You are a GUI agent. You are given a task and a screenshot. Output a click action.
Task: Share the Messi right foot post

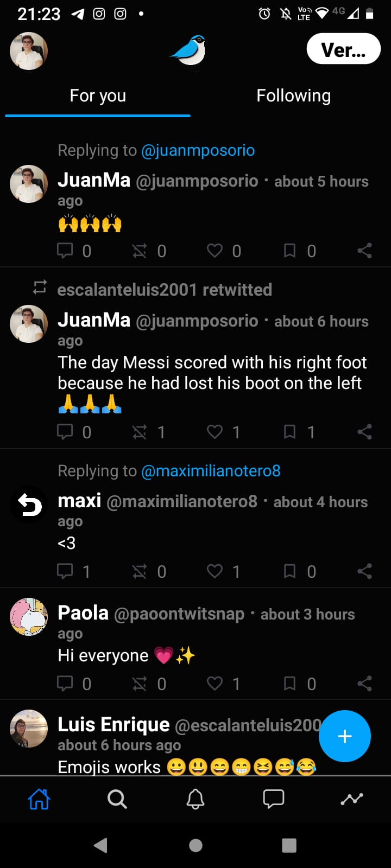[x=364, y=432]
